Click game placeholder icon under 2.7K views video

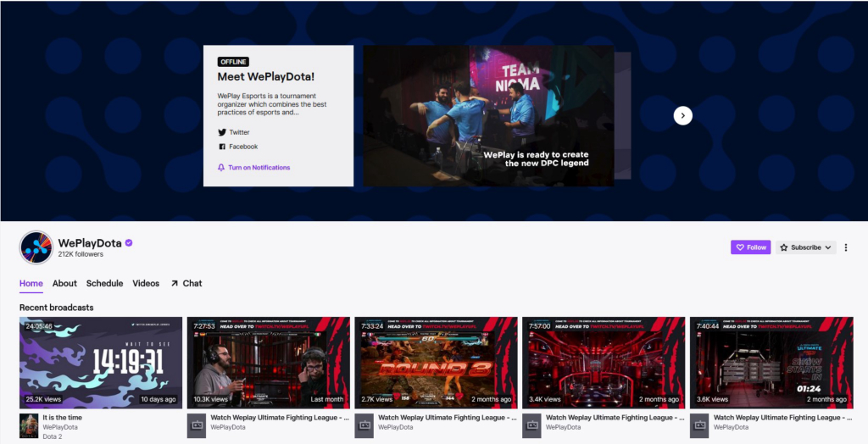click(364, 425)
